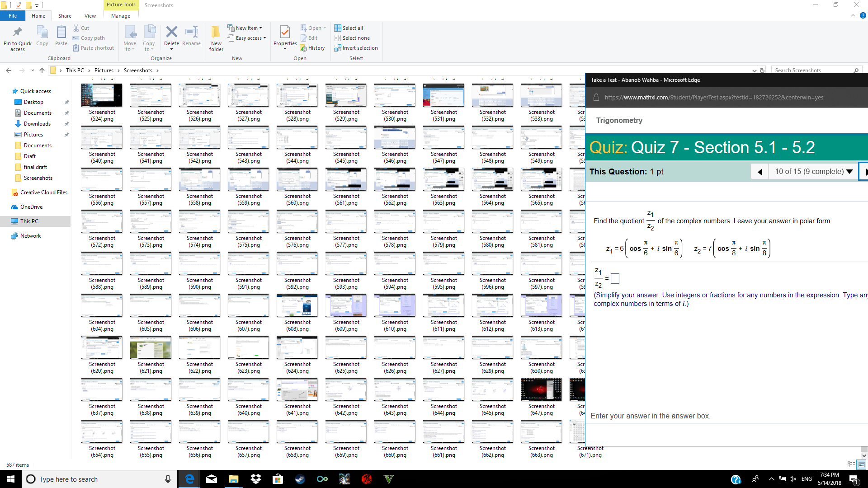Switch to large icons view in status bar
Viewport: 868px width, 488px height.
pyautogui.click(x=861, y=465)
